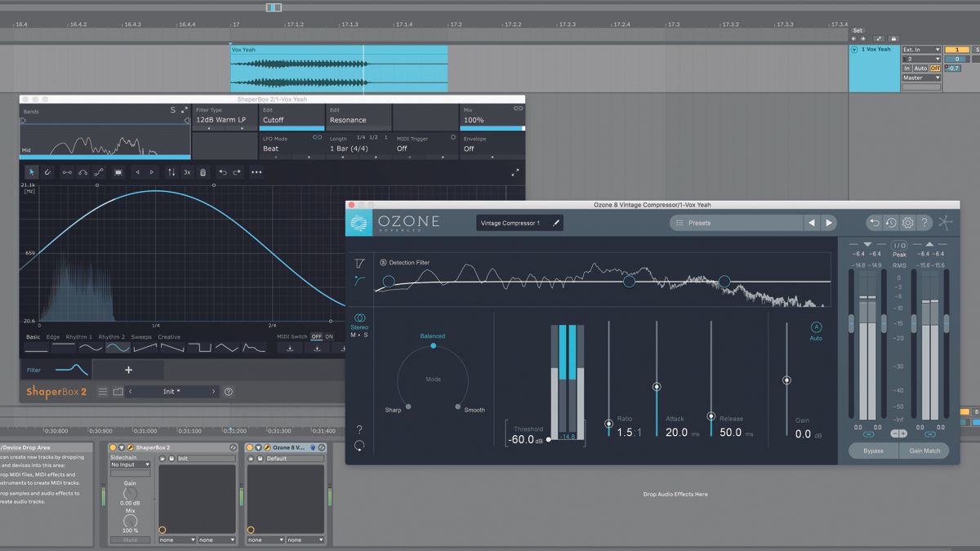Viewport: 980px width, 551px height.
Task: Click the 3x curve multiply icon in ShaperBox
Action: coord(188,172)
